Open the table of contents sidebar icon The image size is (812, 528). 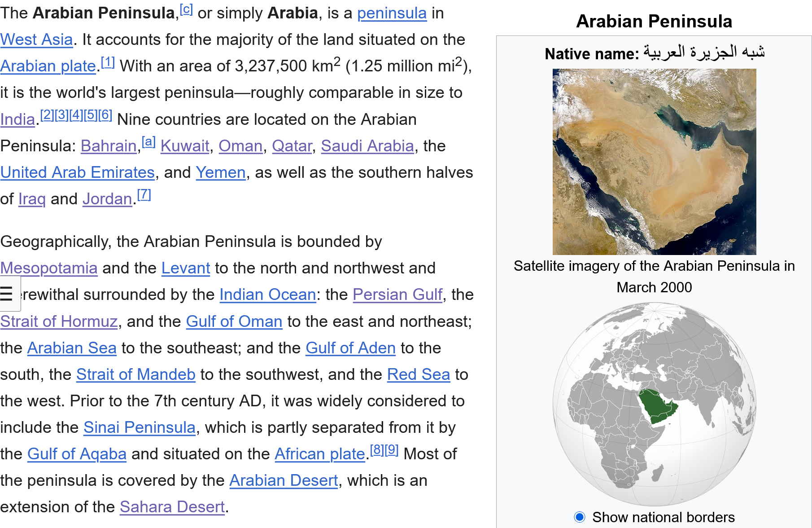click(x=7, y=294)
